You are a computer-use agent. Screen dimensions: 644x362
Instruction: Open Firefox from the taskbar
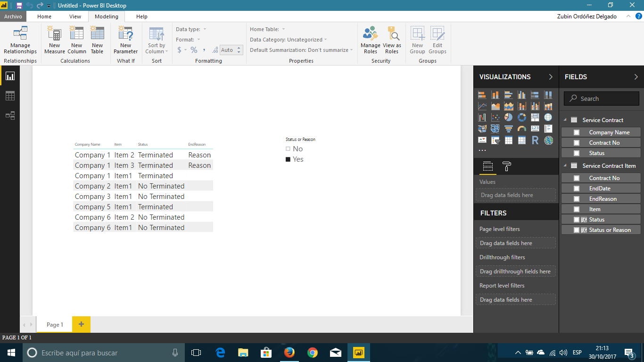289,353
